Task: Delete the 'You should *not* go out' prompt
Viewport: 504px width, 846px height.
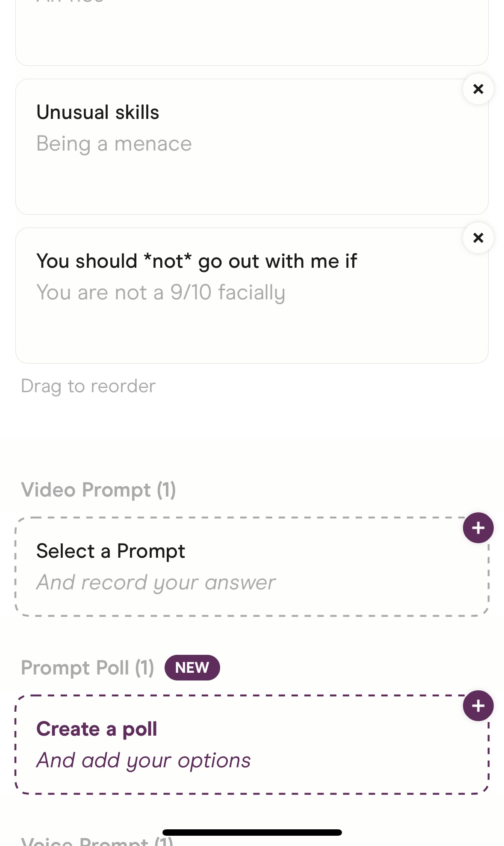Action: pyautogui.click(x=478, y=238)
